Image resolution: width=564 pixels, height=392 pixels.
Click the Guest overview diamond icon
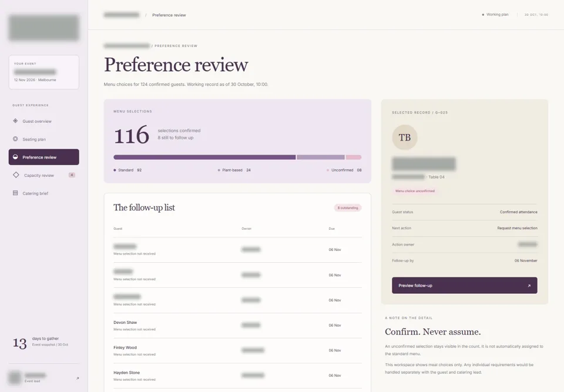15,121
